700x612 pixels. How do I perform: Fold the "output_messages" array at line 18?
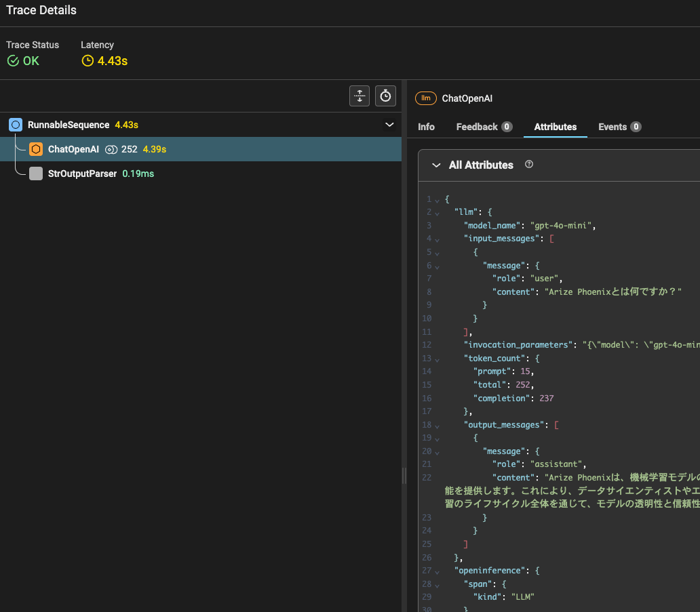click(437, 425)
